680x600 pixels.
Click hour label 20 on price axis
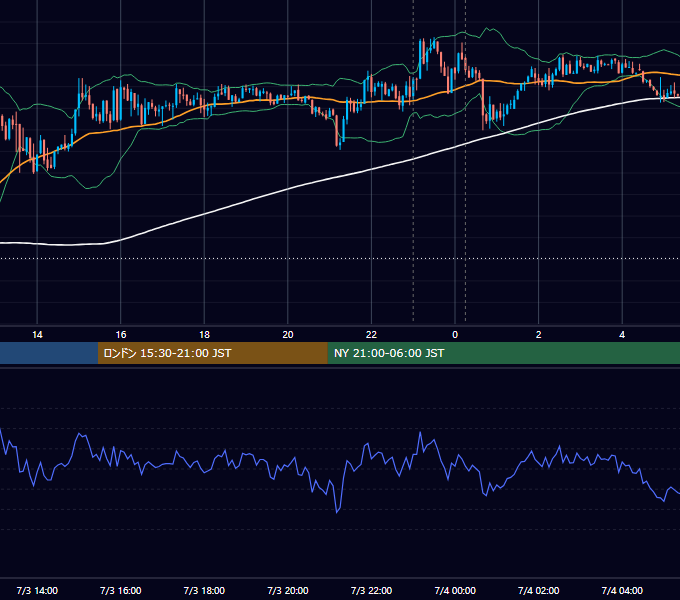coord(288,335)
